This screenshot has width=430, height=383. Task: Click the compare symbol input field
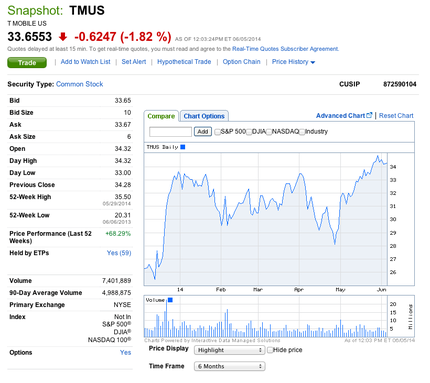coord(170,132)
